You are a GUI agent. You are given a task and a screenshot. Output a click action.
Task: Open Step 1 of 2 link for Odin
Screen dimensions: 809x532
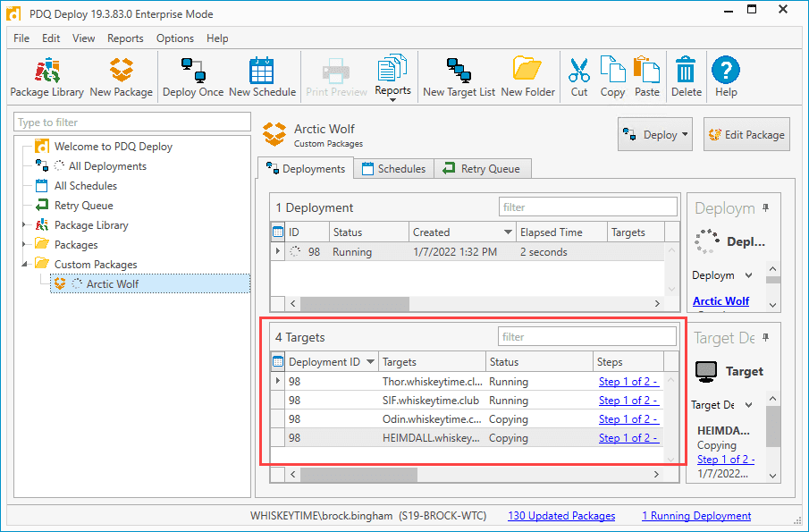628,419
